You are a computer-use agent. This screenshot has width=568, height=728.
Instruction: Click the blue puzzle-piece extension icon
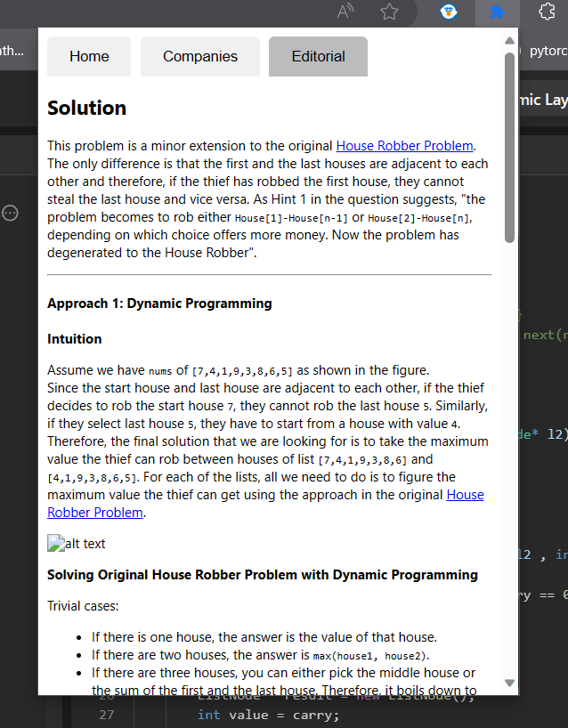(x=497, y=12)
